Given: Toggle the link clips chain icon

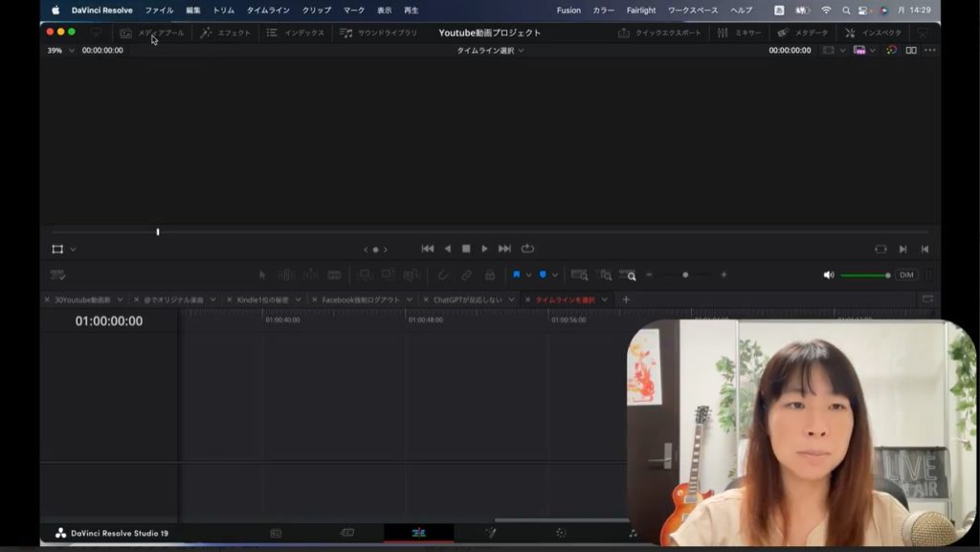Looking at the screenshot, I should pos(466,276).
